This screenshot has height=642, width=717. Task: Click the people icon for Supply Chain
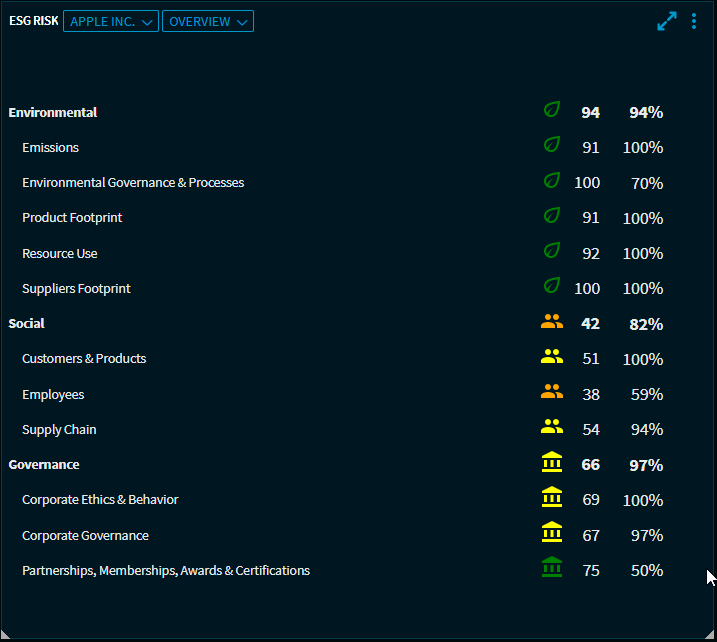coord(552,428)
